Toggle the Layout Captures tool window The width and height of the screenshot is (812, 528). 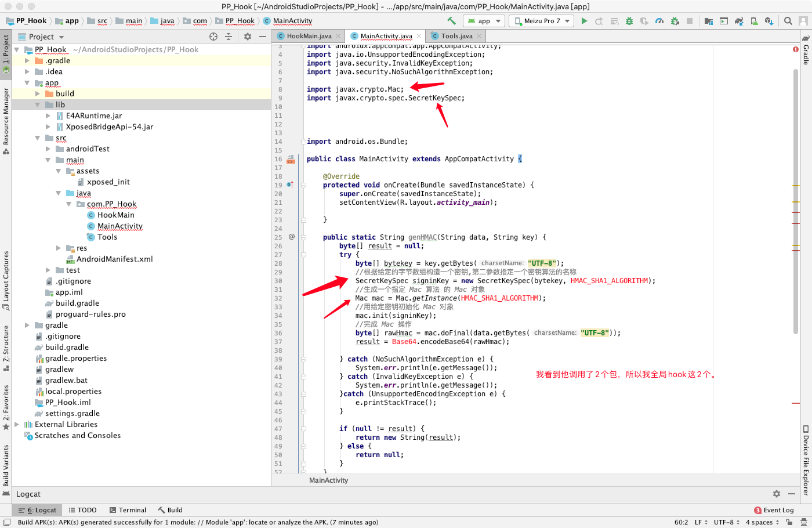point(6,280)
